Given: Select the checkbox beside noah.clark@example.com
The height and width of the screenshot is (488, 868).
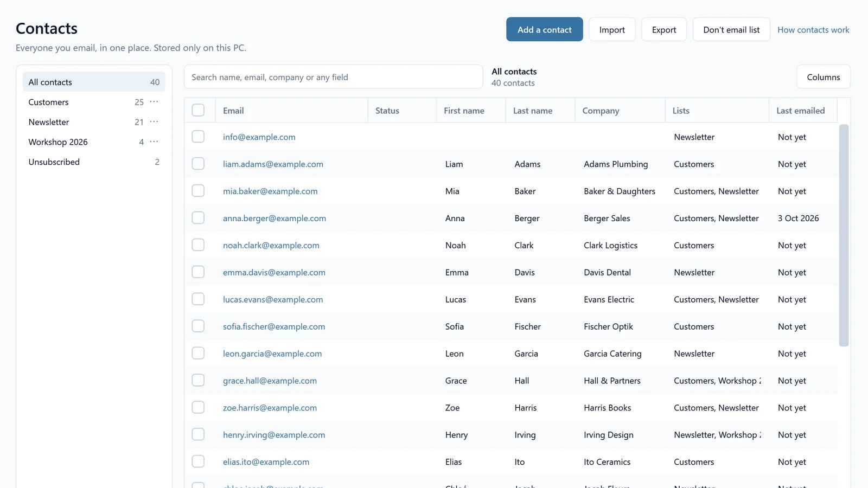Looking at the screenshot, I should [198, 245].
